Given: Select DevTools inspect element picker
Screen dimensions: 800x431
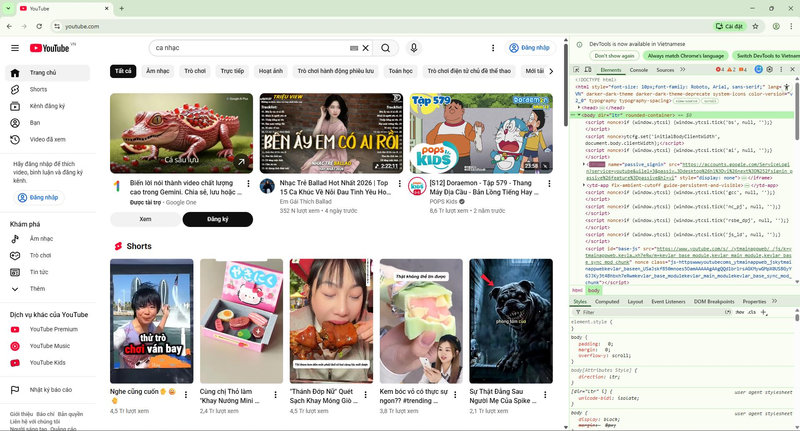Looking at the screenshot, I should pyautogui.click(x=577, y=69).
